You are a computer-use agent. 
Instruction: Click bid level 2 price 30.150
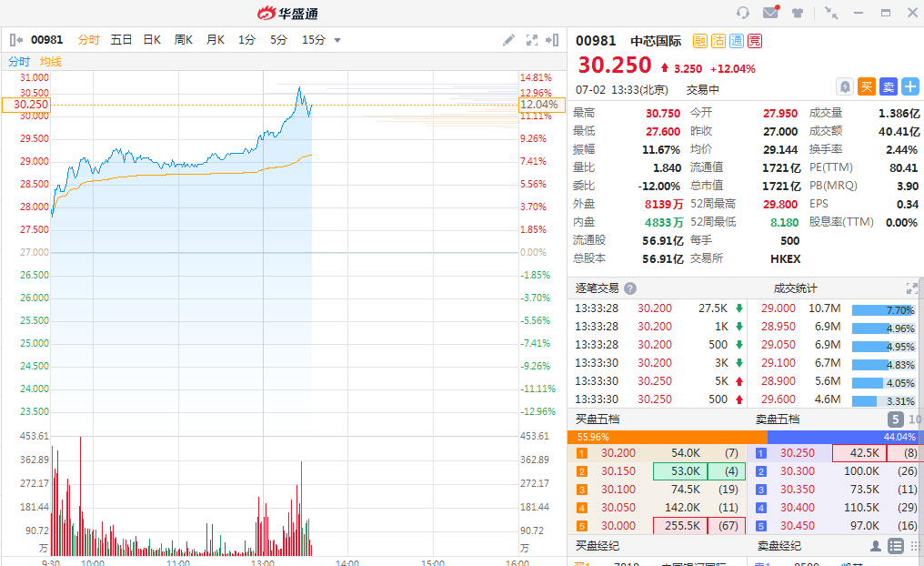[618, 471]
